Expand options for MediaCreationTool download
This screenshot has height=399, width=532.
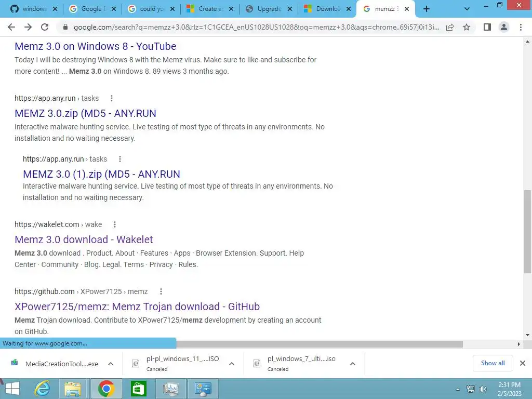click(111, 364)
